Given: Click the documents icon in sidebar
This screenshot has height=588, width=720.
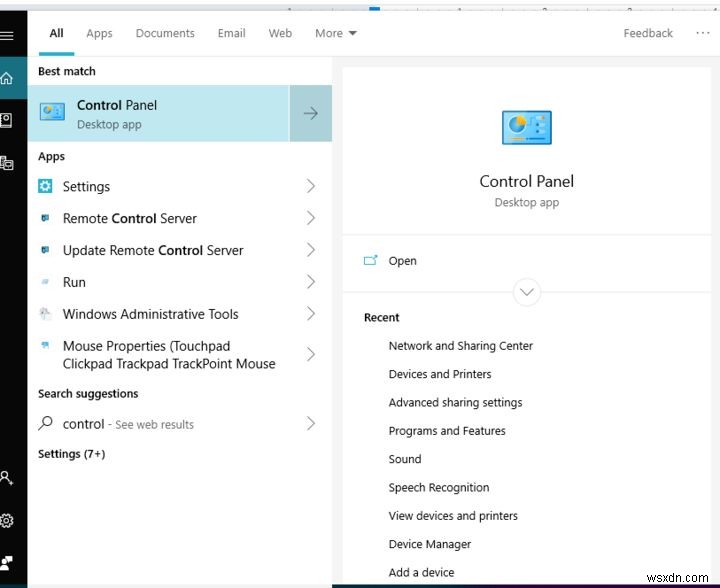Looking at the screenshot, I should coord(6,121).
